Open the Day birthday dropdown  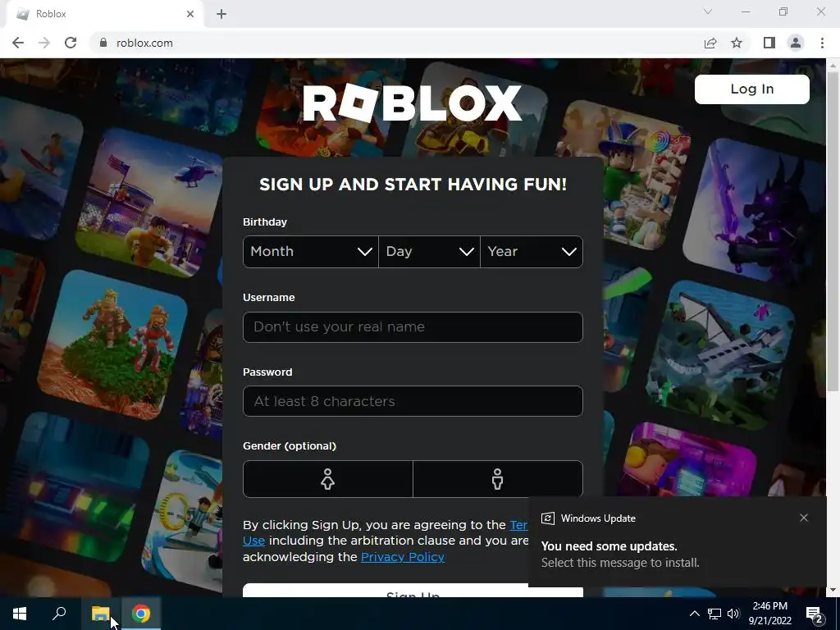click(429, 252)
